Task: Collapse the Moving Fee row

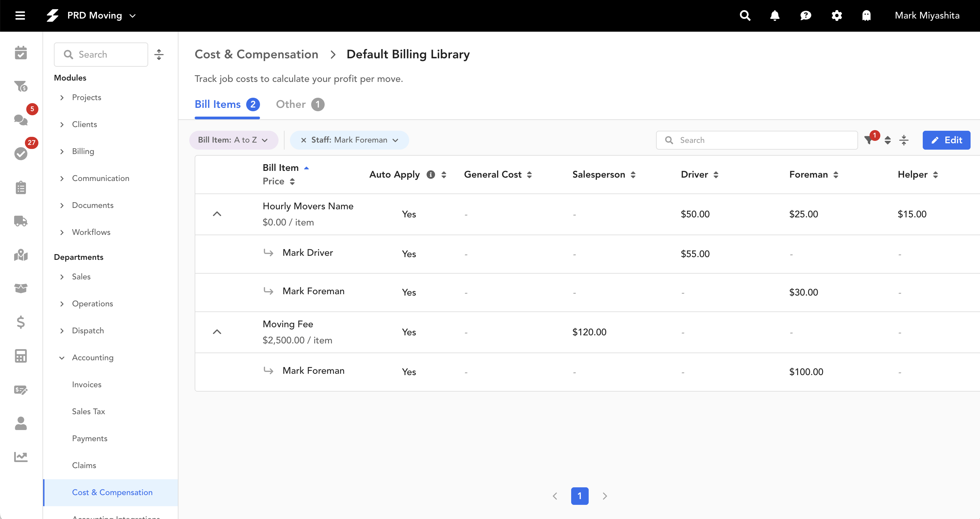Action: tap(217, 332)
